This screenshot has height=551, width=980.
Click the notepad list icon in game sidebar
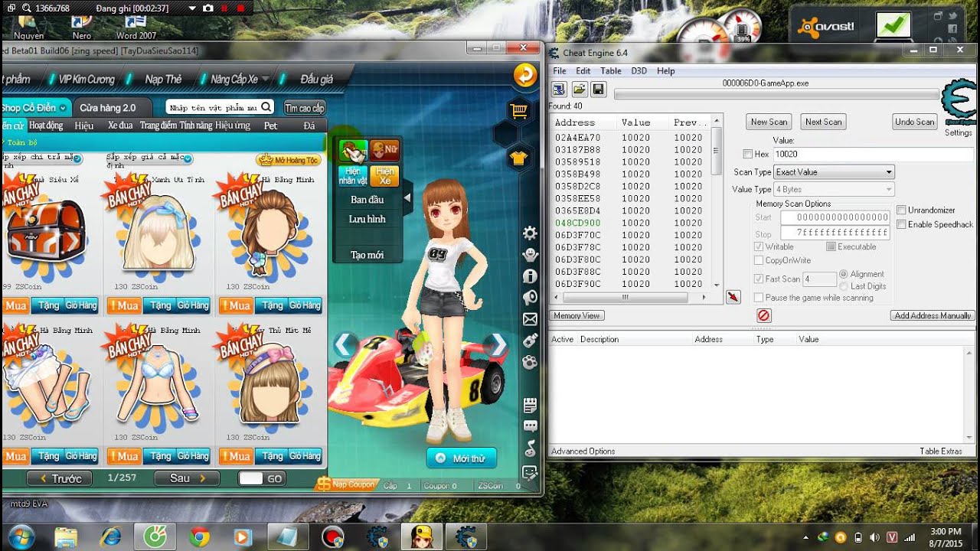[x=529, y=405]
